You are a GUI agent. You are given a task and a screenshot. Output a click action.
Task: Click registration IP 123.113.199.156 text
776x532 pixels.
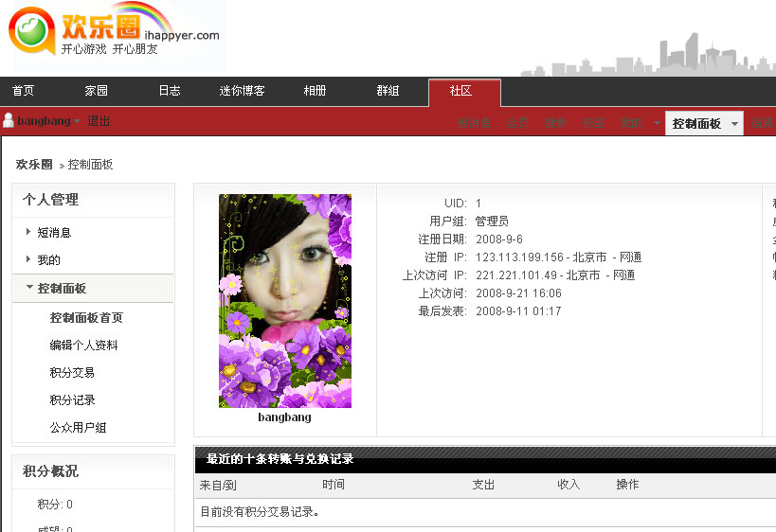click(519, 257)
